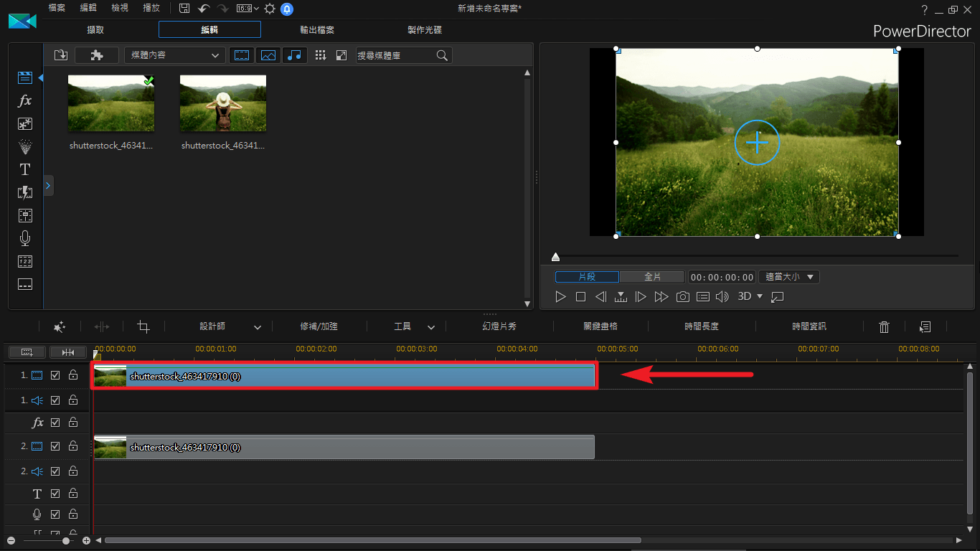Click the help question mark icon
Screen dimensions: 980x551
(x=925, y=9)
